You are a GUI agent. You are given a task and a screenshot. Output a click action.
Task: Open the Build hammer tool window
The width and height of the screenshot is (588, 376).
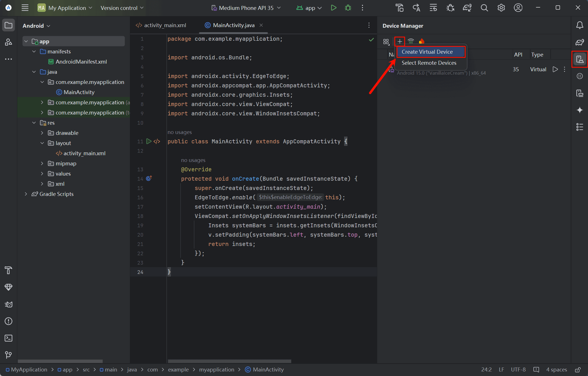point(8,270)
